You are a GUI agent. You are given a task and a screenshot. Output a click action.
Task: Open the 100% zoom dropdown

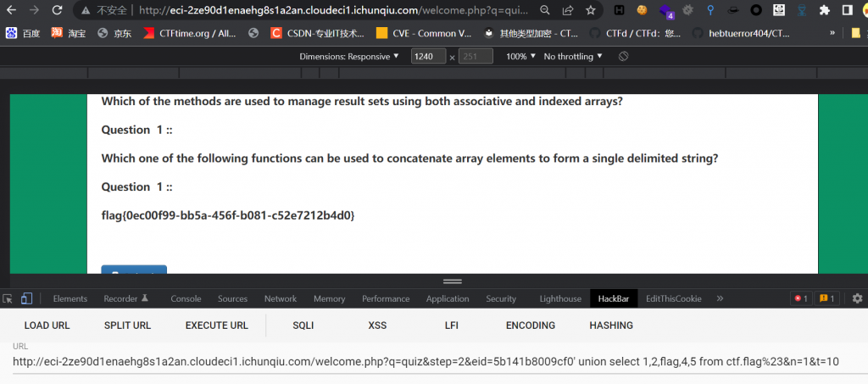[520, 56]
